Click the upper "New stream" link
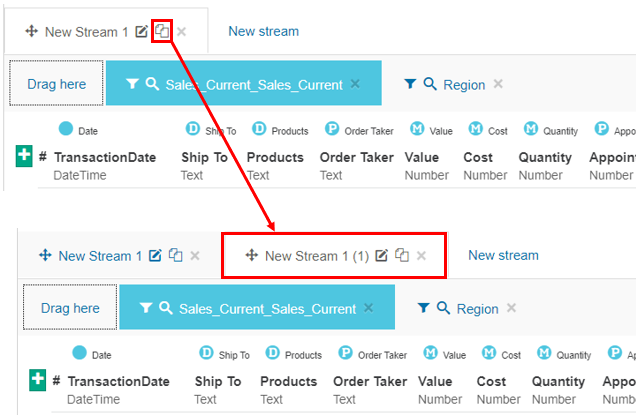The image size is (636, 415). point(263,31)
